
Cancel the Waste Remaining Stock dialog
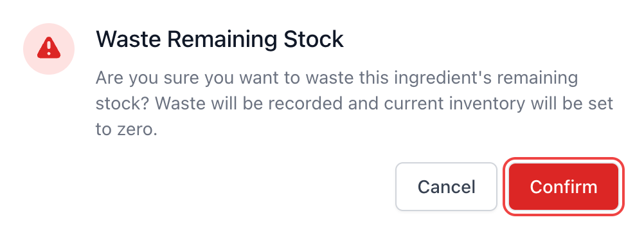pos(447,187)
